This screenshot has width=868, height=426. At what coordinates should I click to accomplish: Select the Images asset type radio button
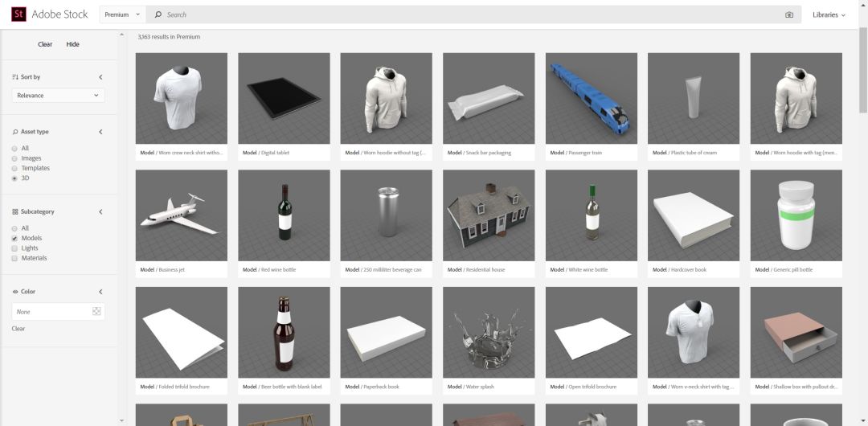pyautogui.click(x=14, y=158)
